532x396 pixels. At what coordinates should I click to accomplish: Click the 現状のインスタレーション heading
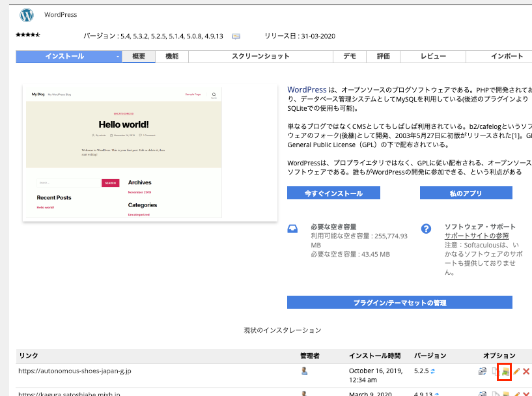coord(283,330)
